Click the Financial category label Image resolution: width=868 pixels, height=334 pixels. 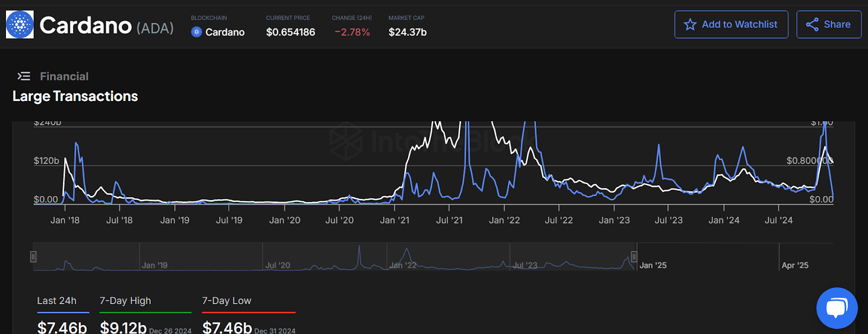coord(64,77)
